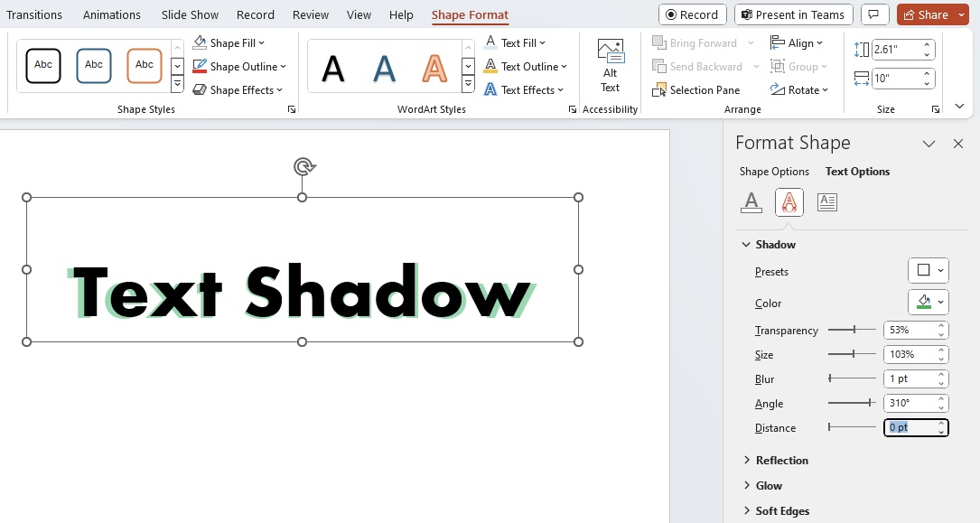Open Text Effects icon tab
Viewport: 980px width, 523px height.
(789, 202)
